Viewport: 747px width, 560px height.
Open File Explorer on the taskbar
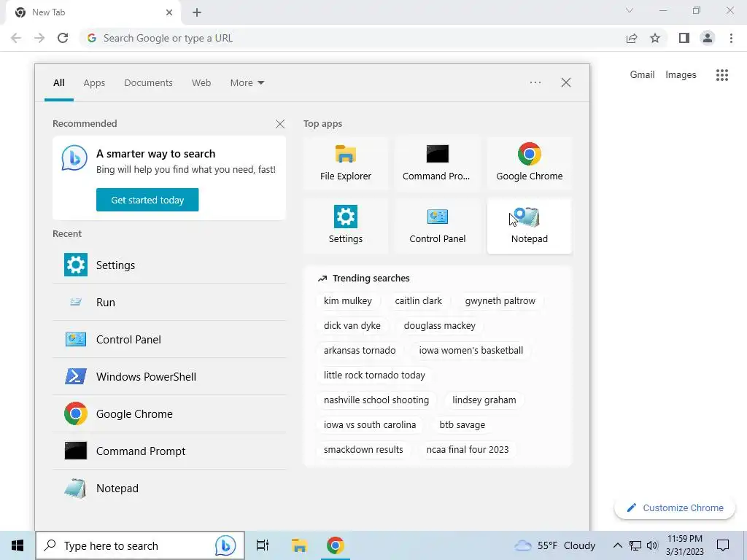tap(299, 545)
